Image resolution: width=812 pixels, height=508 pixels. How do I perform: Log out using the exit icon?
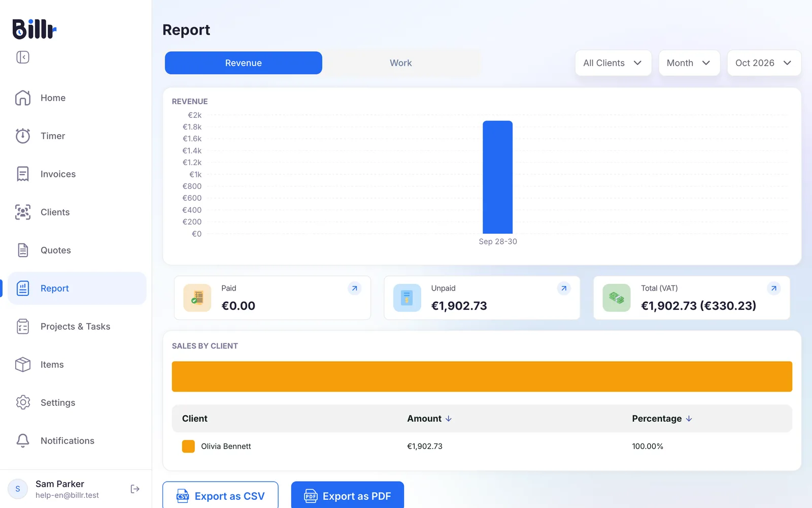click(135, 489)
